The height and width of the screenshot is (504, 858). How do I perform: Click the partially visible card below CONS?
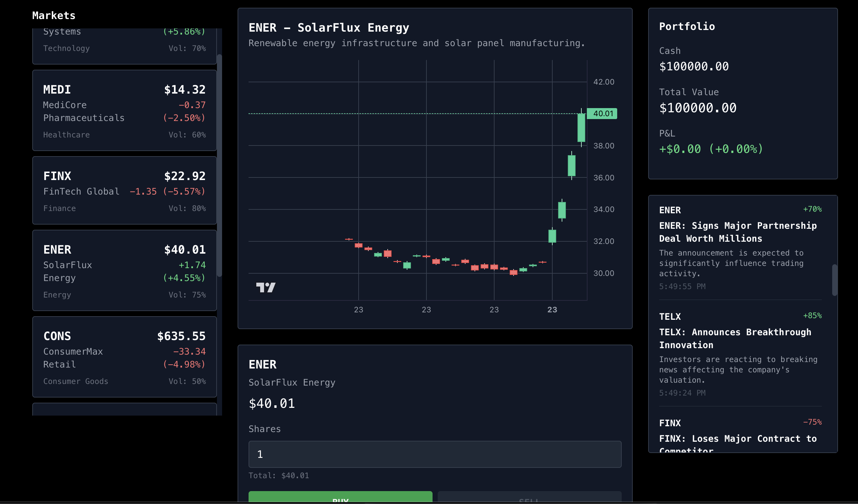[124, 410]
